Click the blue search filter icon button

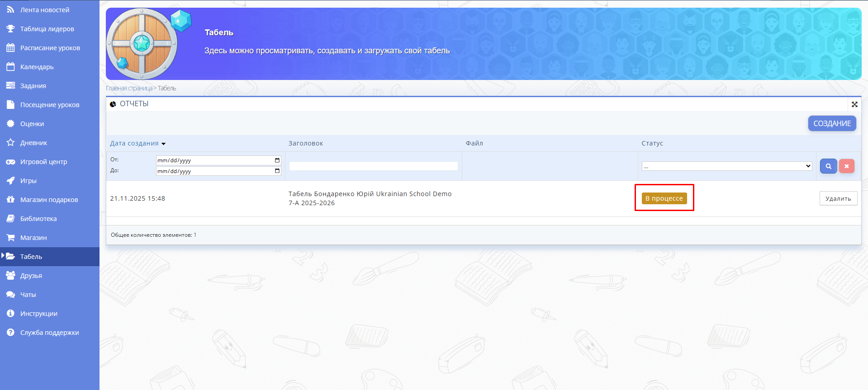coord(828,166)
